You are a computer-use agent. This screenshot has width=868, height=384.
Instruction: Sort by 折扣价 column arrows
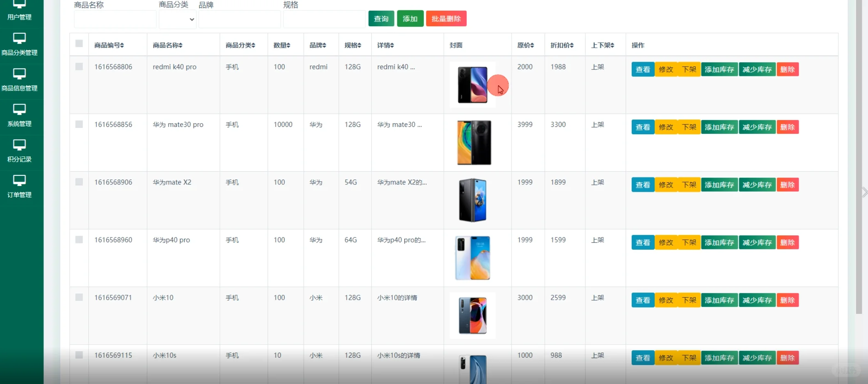click(x=572, y=45)
